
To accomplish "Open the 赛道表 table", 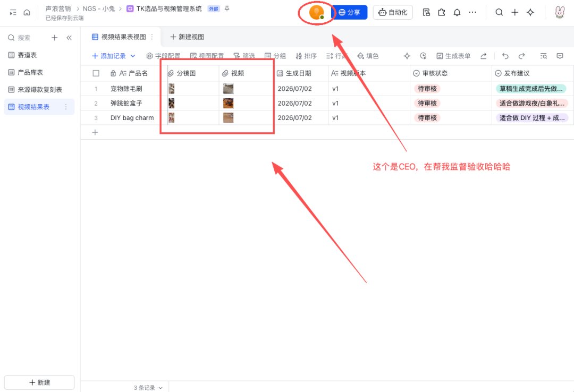I will [39, 55].
